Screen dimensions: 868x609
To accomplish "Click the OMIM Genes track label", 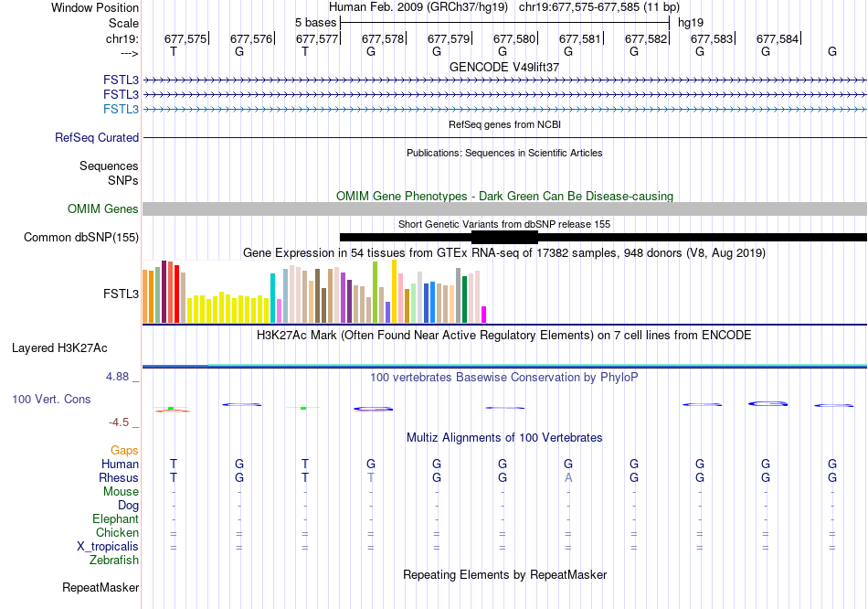I will 103,208.
